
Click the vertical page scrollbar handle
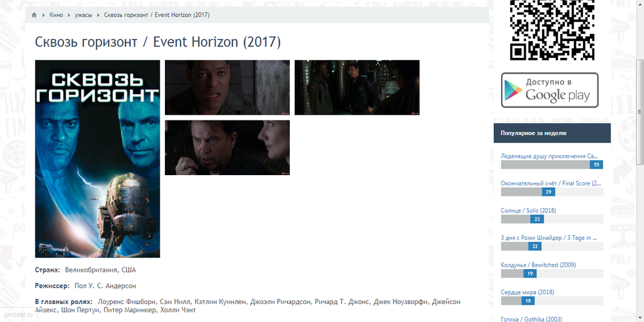tap(639, 111)
